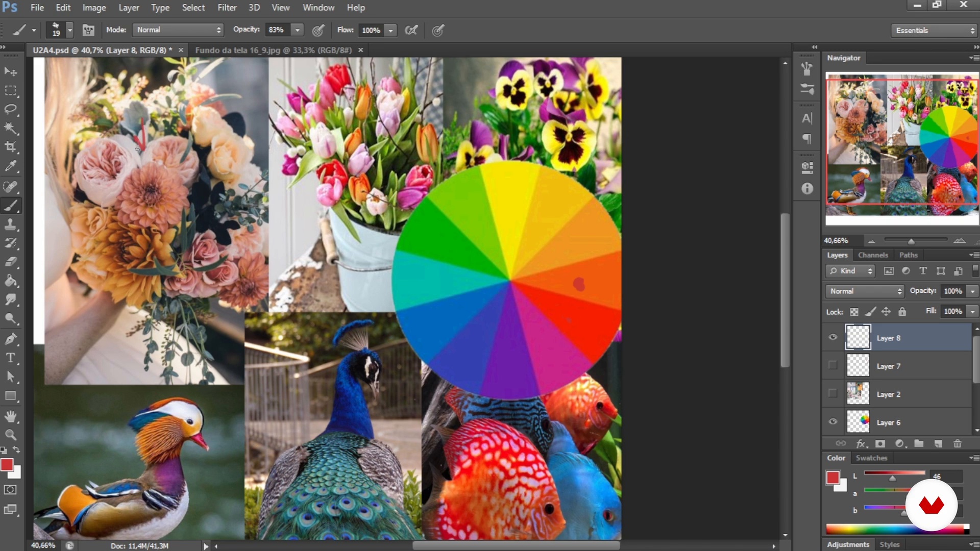This screenshot has height=551, width=980.
Task: Select the Zoom tool
Action: click(11, 435)
